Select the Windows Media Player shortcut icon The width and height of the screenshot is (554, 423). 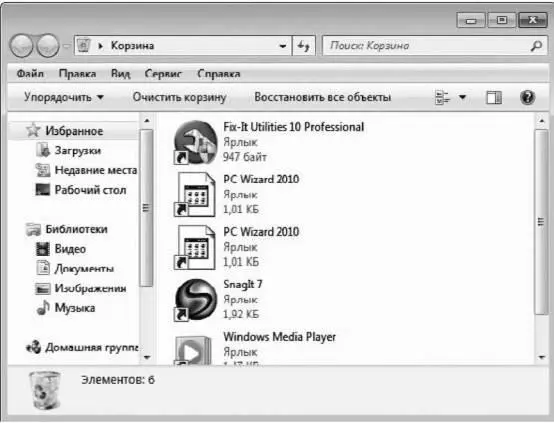pyautogui.click(x=194, y=349)
